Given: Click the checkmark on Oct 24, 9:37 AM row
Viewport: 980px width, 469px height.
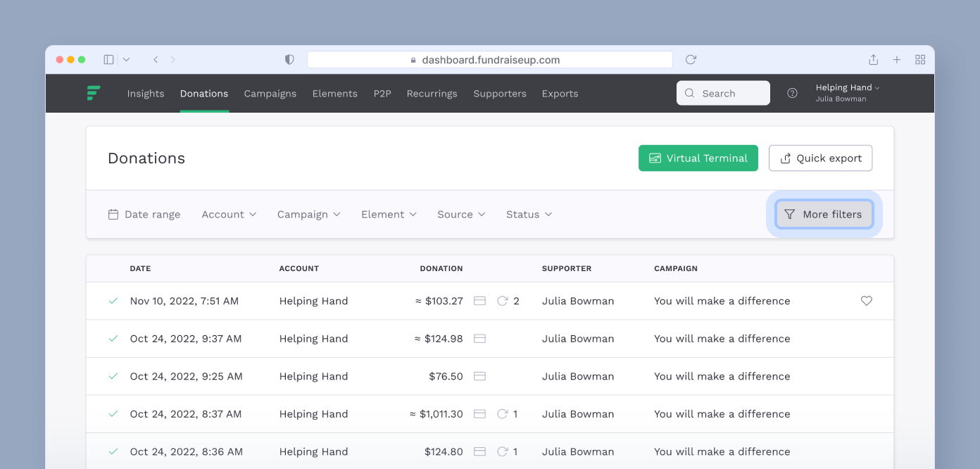Looking at the screenshot, I should tap(113, 339).
